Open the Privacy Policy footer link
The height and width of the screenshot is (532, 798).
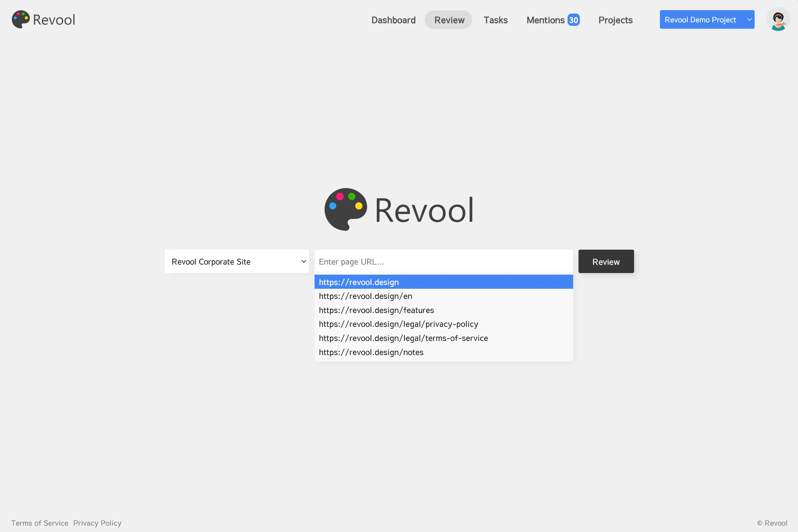97,523
